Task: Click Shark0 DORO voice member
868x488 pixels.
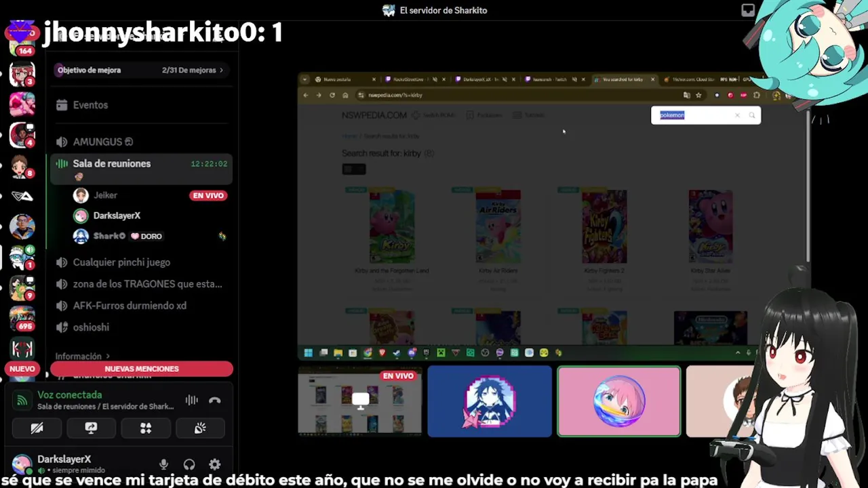Action: 117,236
